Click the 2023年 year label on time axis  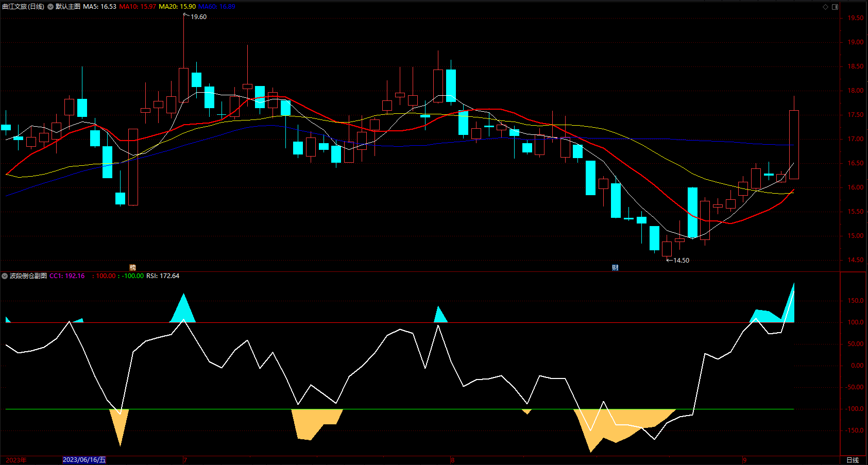[x=16, y=460]
